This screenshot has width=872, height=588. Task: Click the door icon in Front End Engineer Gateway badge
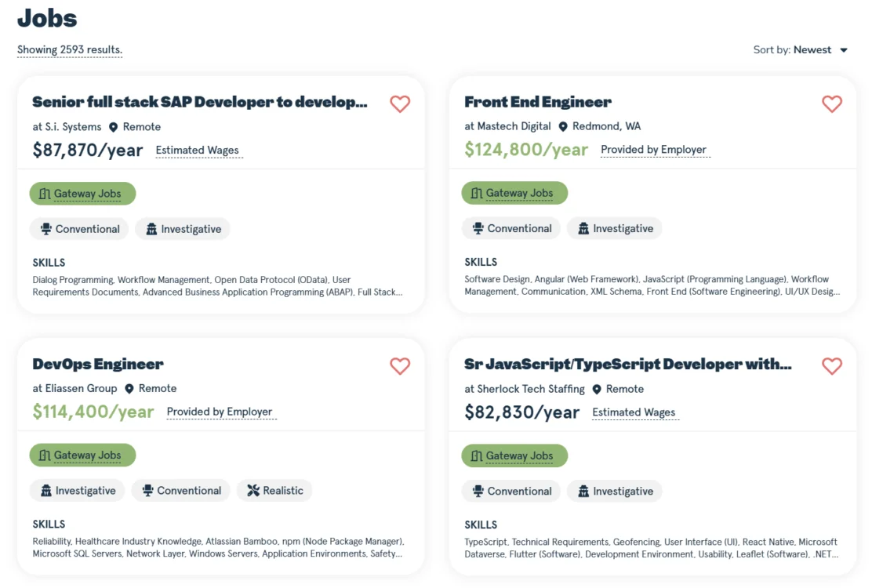click(477, 193)
